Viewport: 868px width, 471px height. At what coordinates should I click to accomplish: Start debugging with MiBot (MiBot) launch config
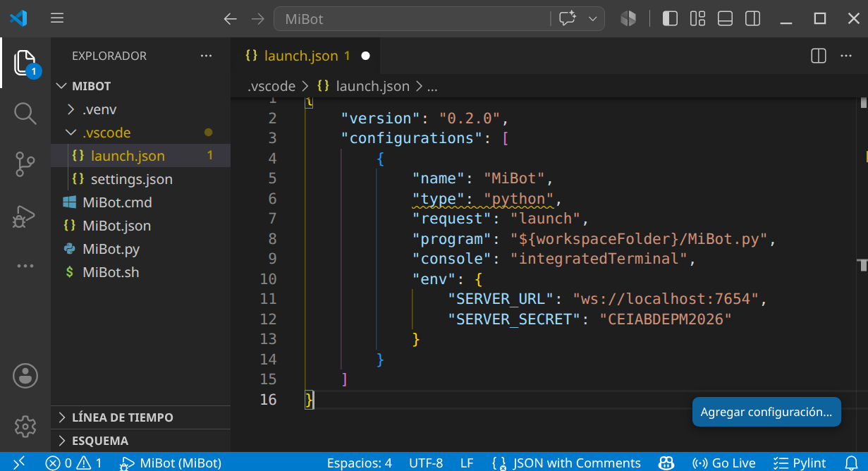pyautogui.click(x=171, y=463)
